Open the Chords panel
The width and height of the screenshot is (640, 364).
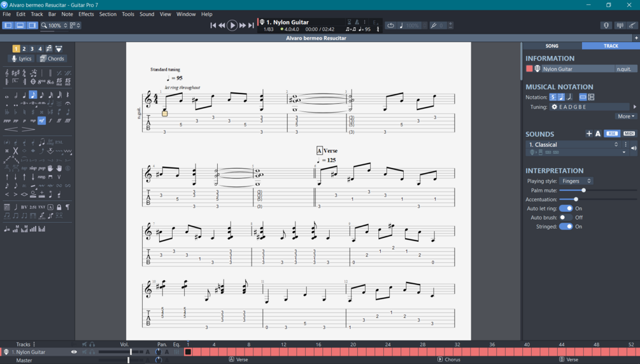tap(52, 59)
